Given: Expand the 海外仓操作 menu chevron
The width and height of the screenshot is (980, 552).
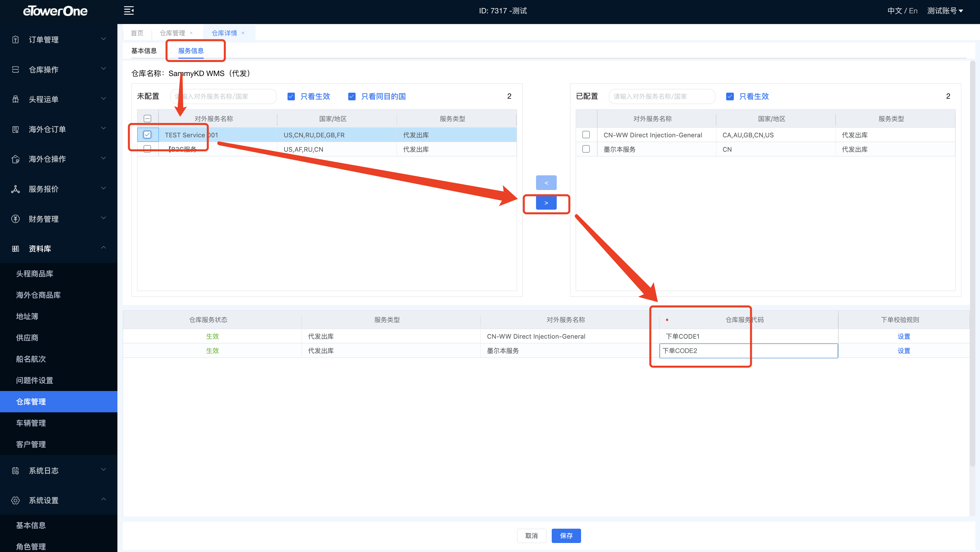Looking at the screenshot, I should click(x=103, y=159).
